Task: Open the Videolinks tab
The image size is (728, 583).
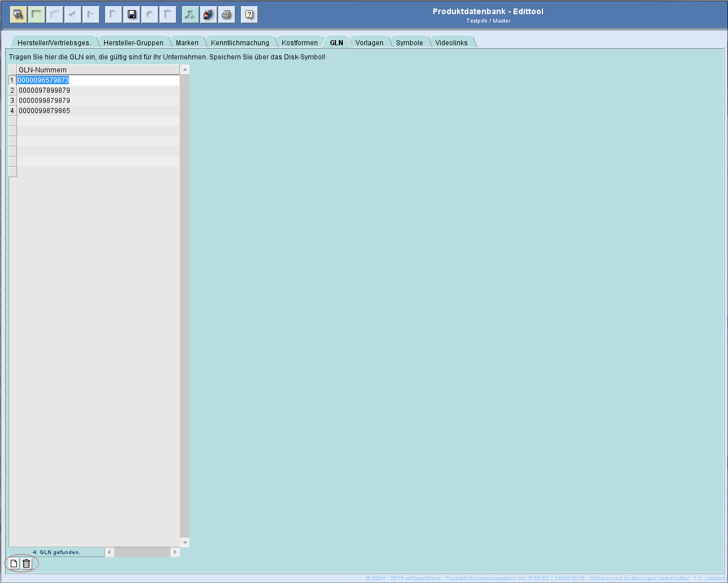Action: [451, 42]
